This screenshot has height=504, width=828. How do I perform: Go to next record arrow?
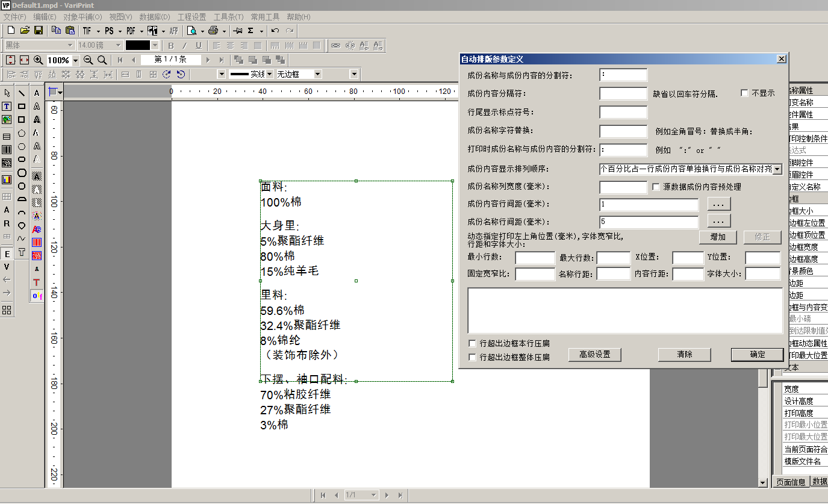coord(208,60)
